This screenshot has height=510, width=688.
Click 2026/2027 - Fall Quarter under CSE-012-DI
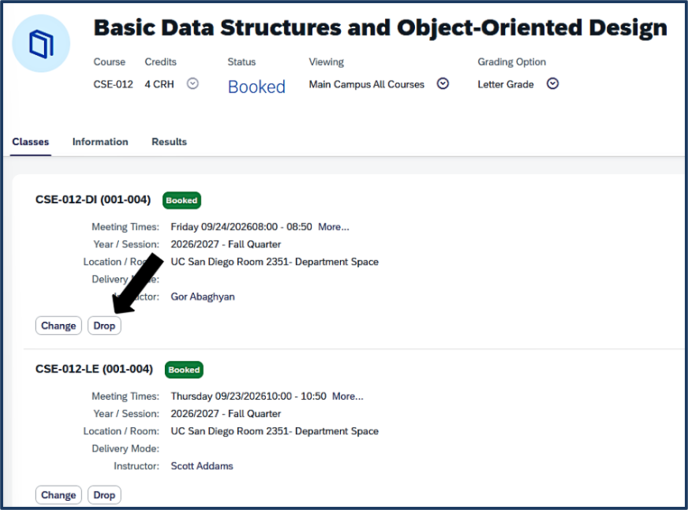pos(226,244)
